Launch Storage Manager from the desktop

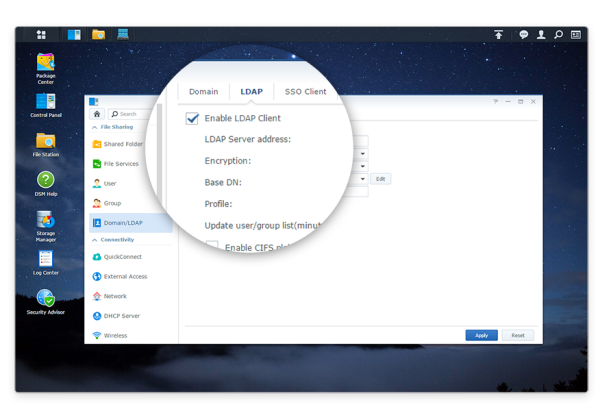46,221
